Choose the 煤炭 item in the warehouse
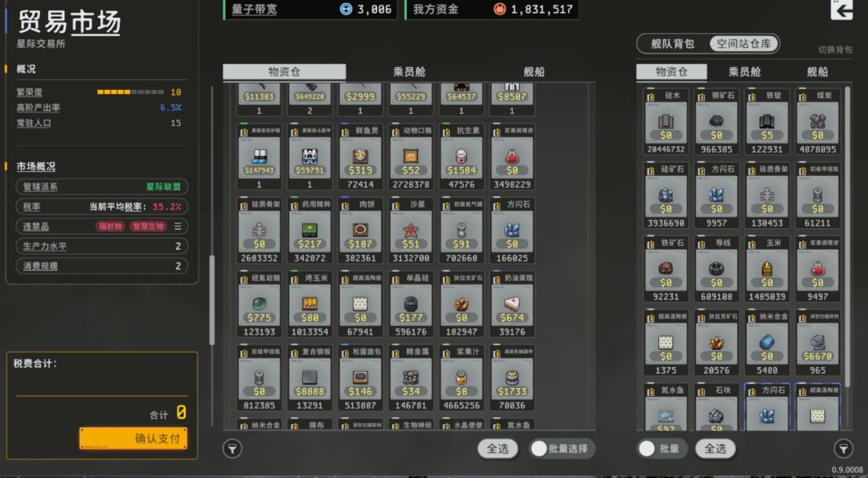Image resolution: width=868 pixels, height=478 pixels. [x=817, y=121]
